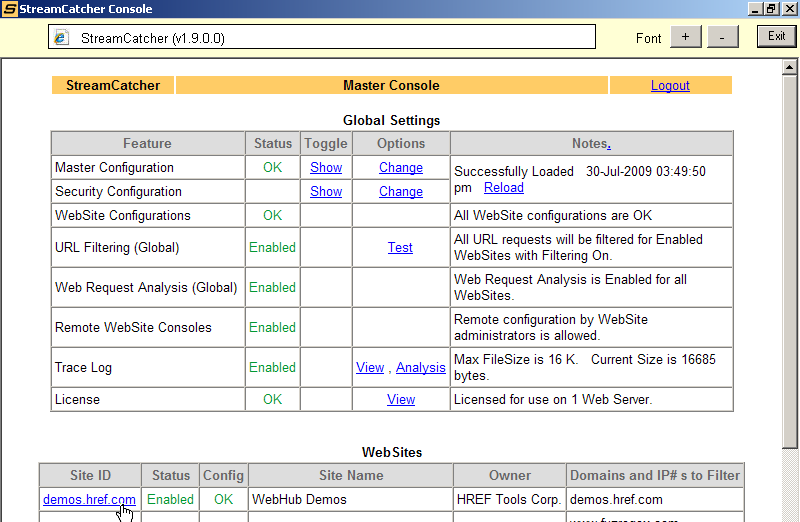Increase font size with plus button
Image resolution: width=800 pixels, height=522 pixels.
[x=685, y=37]
